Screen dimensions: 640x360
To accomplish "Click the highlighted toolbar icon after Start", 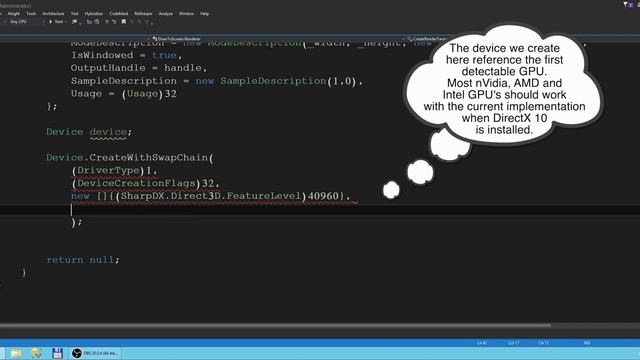I will pyautogui.click(x=74, y=22).
